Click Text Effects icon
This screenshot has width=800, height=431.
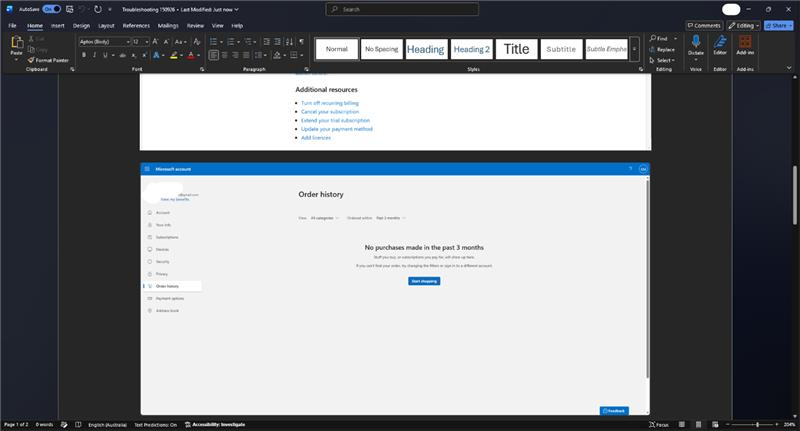(x=157, y=55)
